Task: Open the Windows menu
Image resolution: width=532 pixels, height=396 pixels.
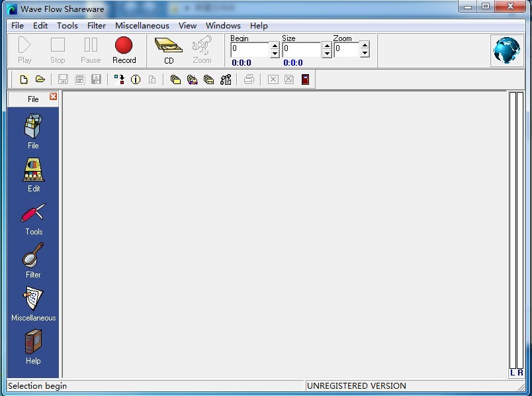Action: coord(223,25)
